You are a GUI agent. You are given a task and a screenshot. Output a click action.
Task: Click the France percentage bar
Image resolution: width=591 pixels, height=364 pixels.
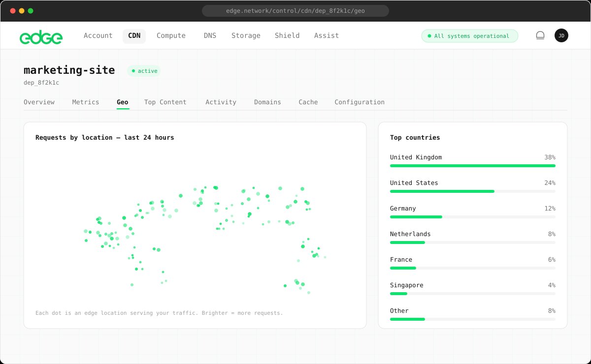tap(473, 268)
